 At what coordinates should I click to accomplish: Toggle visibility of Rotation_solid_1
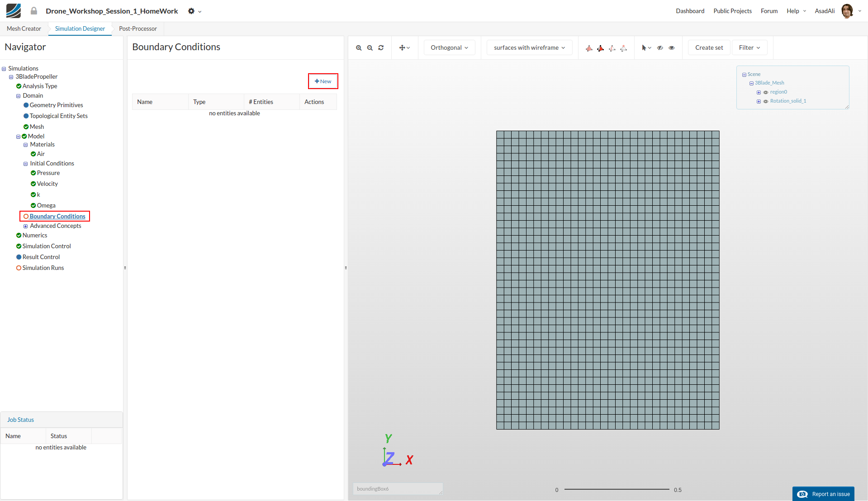coord(766,101)
